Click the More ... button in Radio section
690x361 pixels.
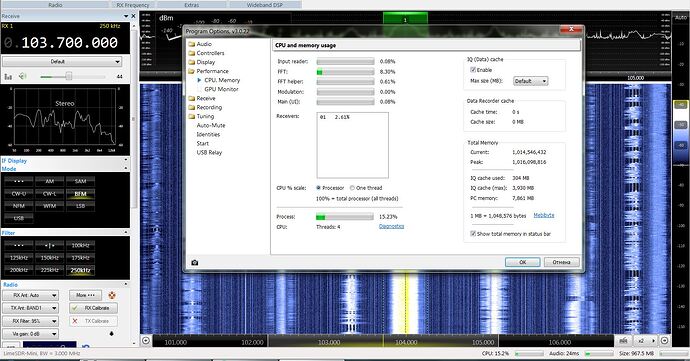tap(85, 295)
